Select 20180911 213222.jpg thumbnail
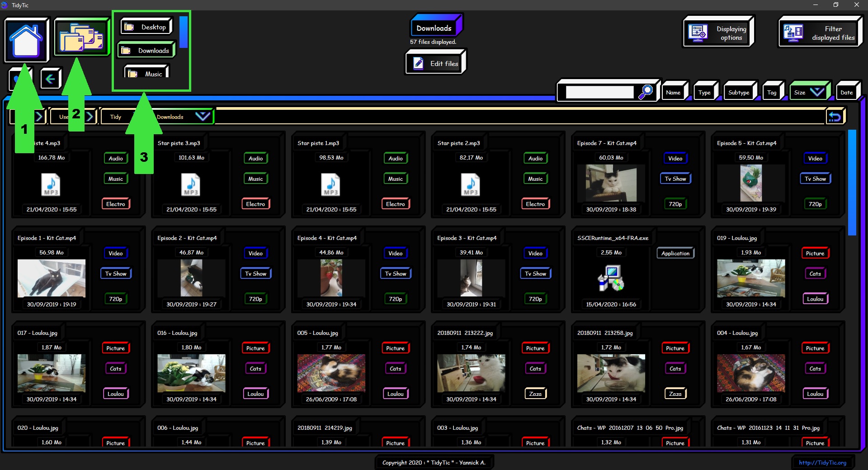Image resolution: width=868 pixels, height=470 pixels. point(471,373)
